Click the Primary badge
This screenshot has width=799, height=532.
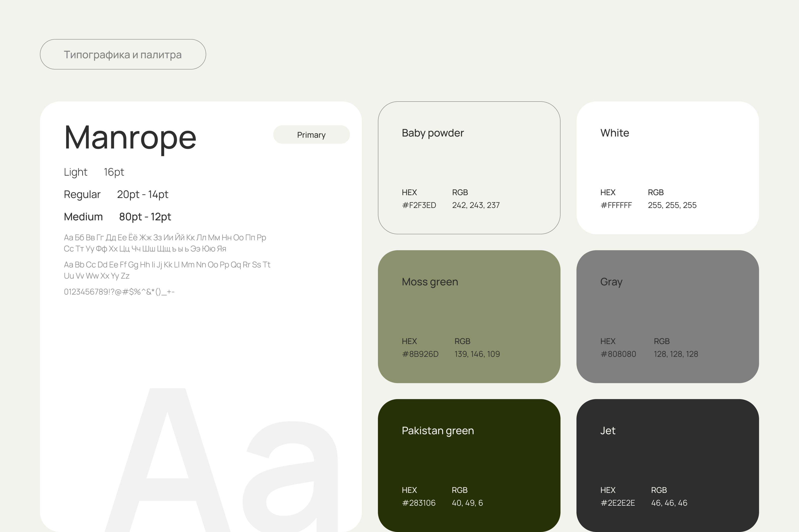pyautogui.click(x=311, y=135)
